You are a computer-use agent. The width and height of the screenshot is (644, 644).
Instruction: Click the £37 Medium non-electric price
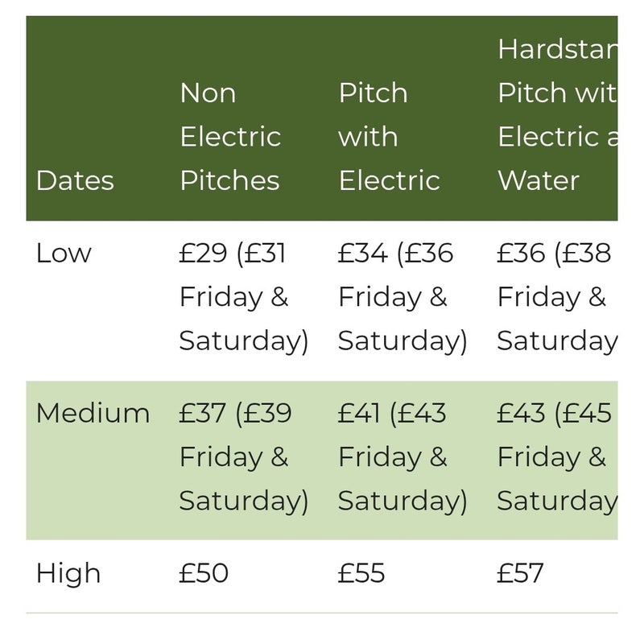coord(203,414)
